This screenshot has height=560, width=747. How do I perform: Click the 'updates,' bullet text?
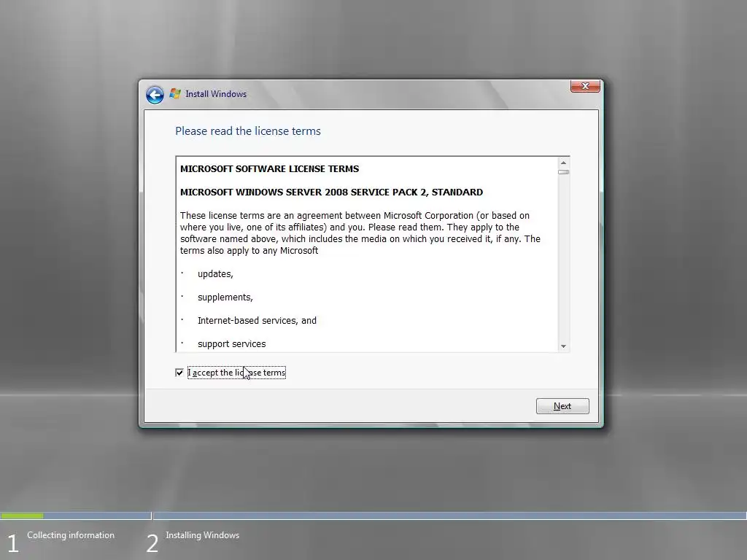[x=215, y=274]
